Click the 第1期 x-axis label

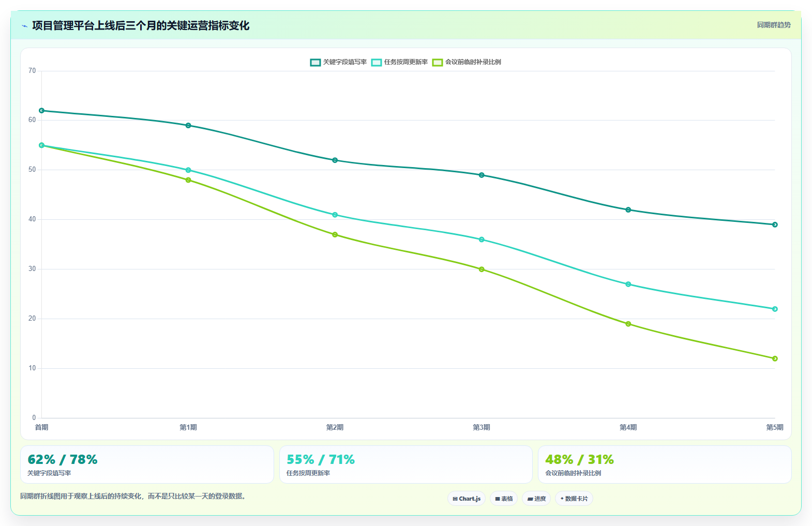[x=188, y=427]
